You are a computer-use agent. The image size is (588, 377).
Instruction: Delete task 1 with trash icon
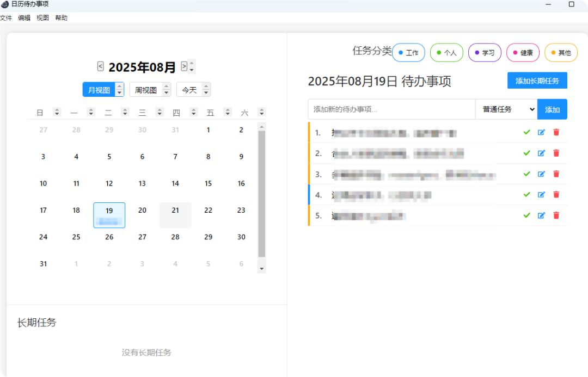pyautogui.click(x=556, y=132)
